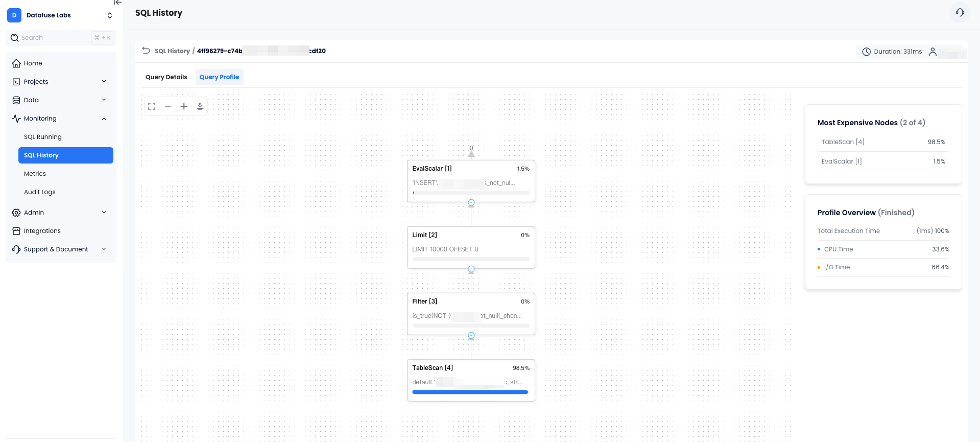Zoom in the query profile graph
Image resolution: width=980 pixels, height=442 pixels.
[x=184, y=106]
